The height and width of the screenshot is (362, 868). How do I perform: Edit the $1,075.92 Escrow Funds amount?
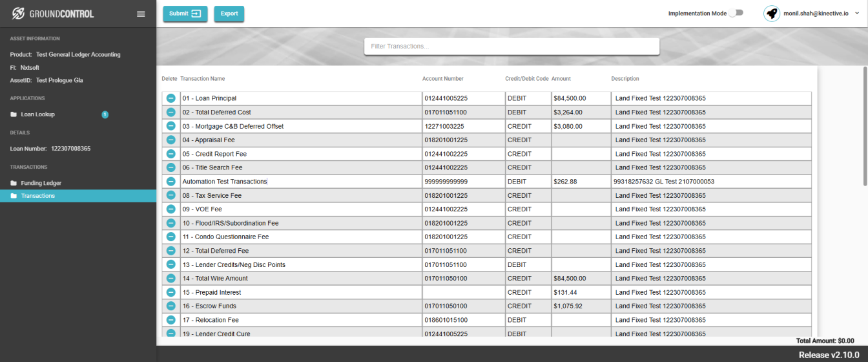coord(581,306)
